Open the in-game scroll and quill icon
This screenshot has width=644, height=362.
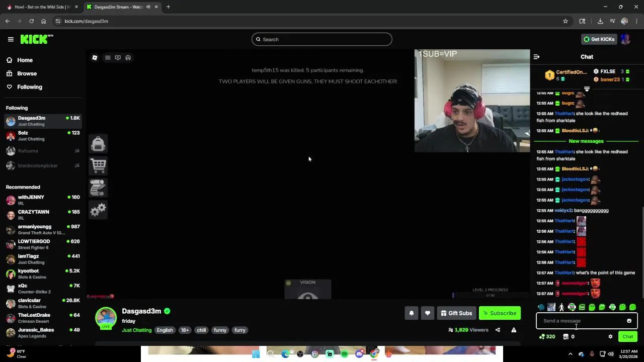[98, 188]
